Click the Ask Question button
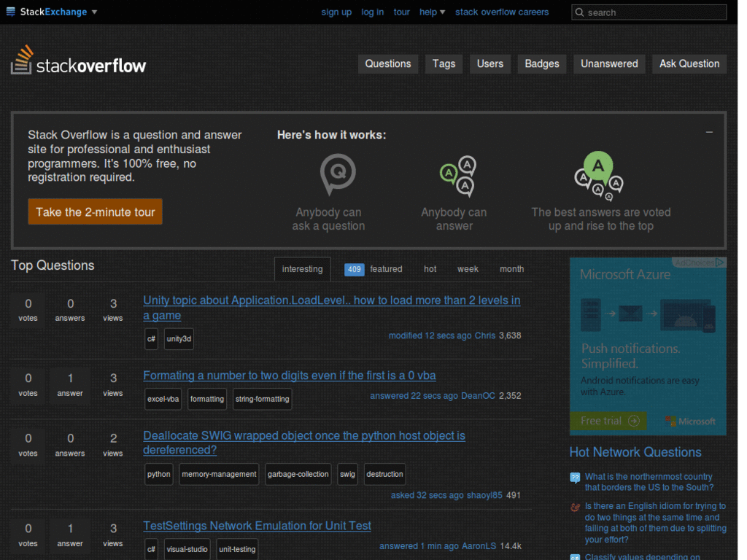Viewport: 747px width, 560px height. 689,64
